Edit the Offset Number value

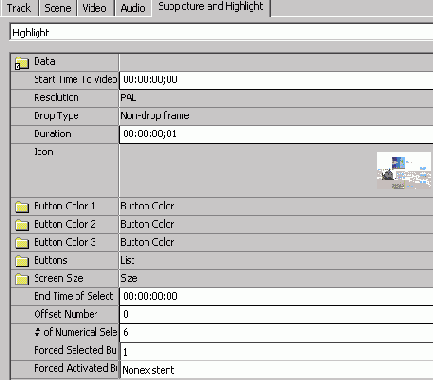pyautogui.click(x=276, y=314)
